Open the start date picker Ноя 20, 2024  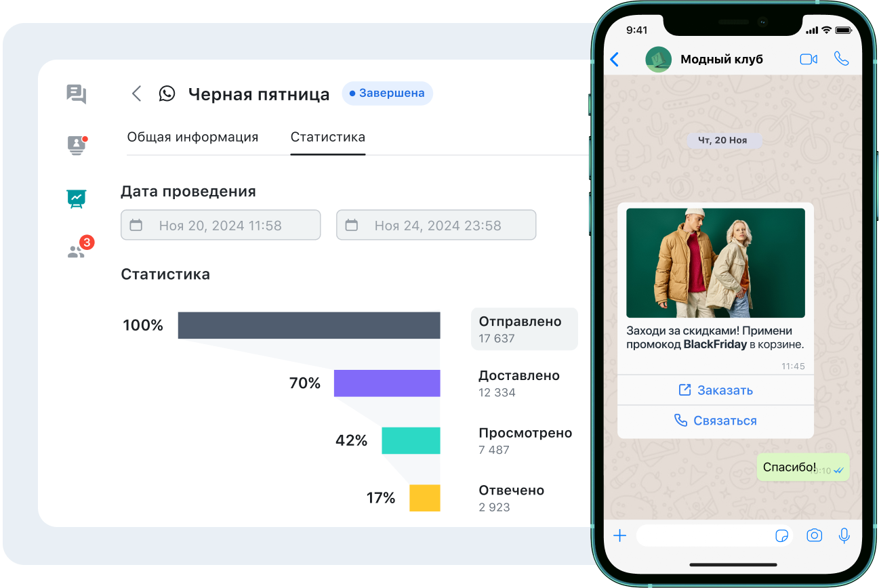coord(220,225)
